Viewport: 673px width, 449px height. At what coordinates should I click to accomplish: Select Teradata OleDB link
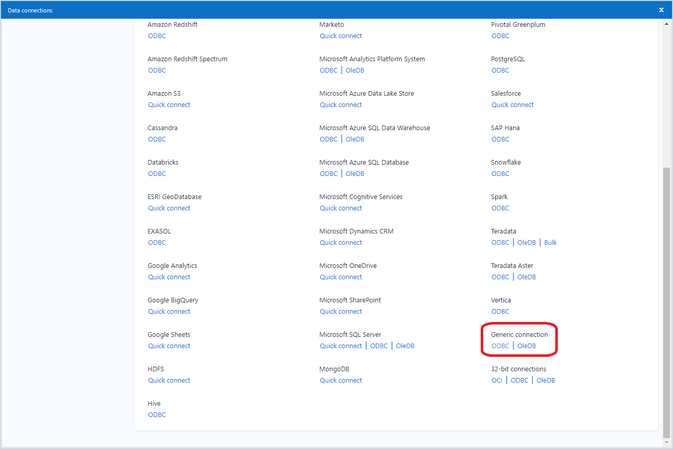coord(527,243)
